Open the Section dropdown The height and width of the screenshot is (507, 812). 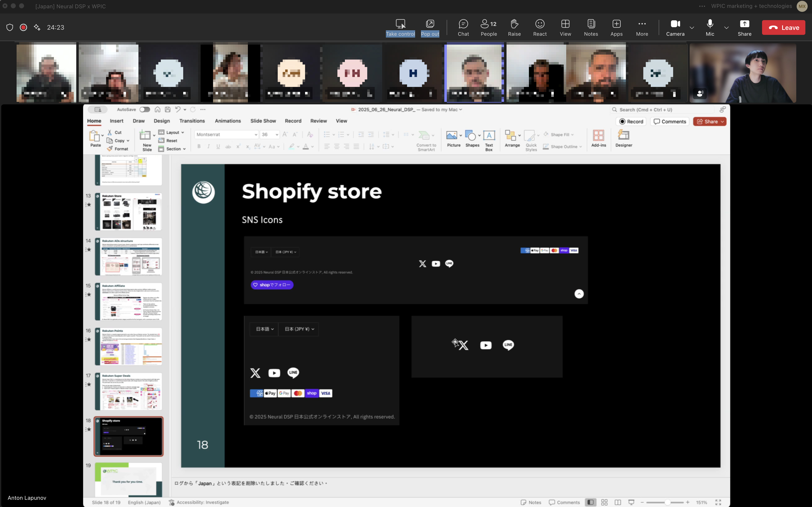(x=172, y=149)
